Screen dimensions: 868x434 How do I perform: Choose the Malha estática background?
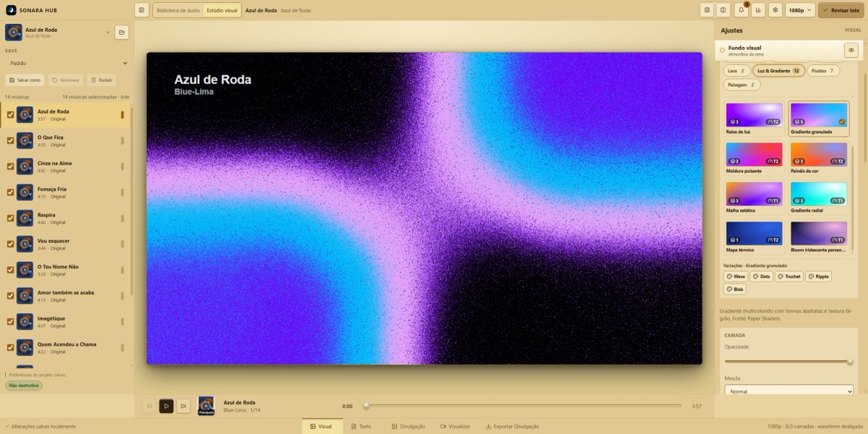tap(754, 197)
